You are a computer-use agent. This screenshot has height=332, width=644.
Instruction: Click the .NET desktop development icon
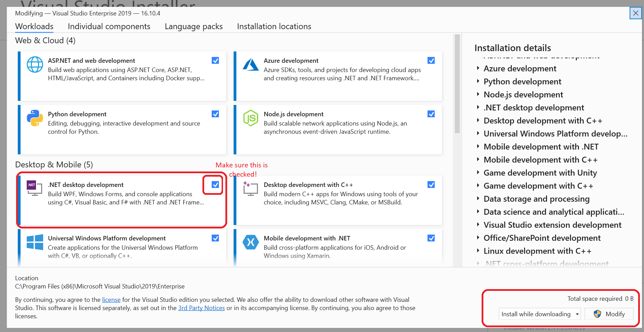tap(35, 188)
